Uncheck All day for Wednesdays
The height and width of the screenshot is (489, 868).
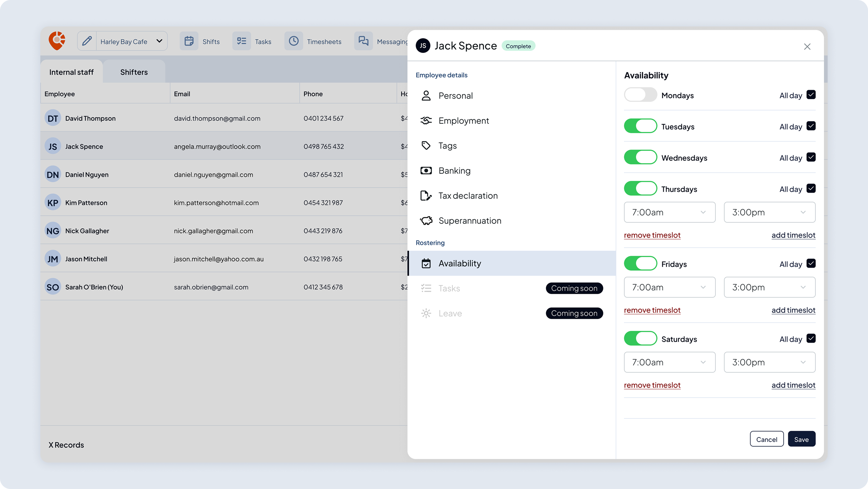[811, 157]
